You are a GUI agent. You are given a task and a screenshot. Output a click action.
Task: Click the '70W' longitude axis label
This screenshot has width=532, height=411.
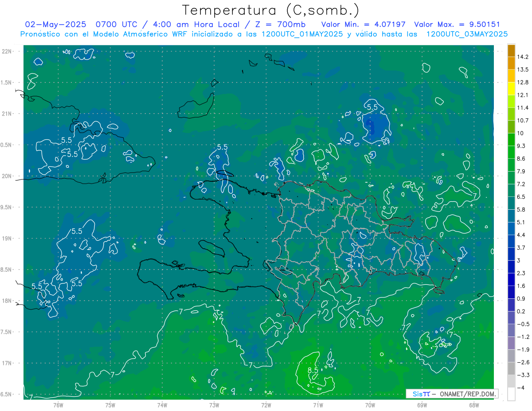tap(370, 405)
